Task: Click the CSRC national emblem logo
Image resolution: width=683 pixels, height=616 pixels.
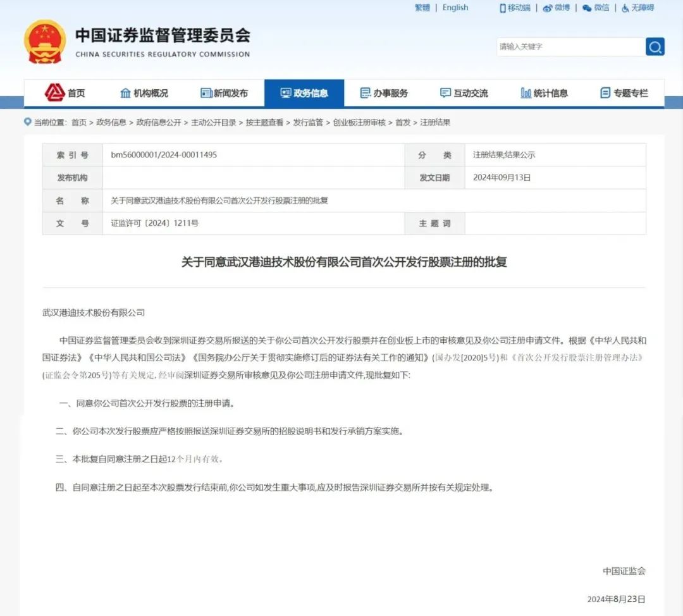Action: pyautogui.click(x=45, y=42)
